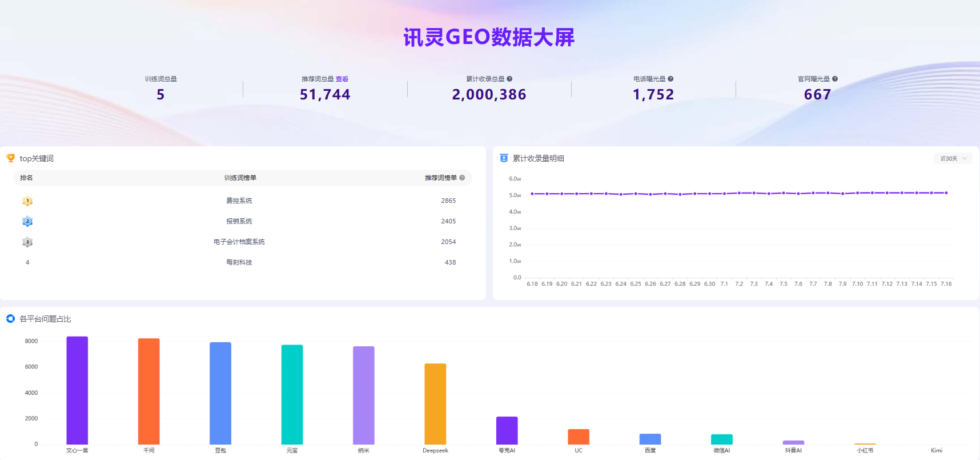This screenshot has width=980, height=460.
Task: Click the 夸克AI bar
Action: pos(507,430)
